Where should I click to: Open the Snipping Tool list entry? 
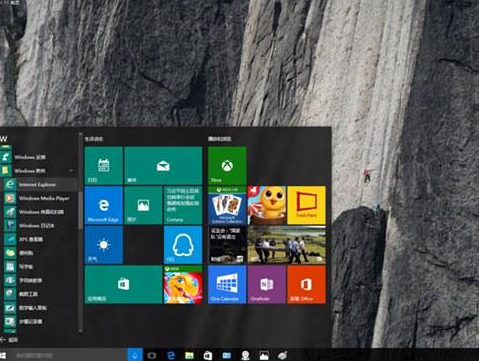click(40, 294)
